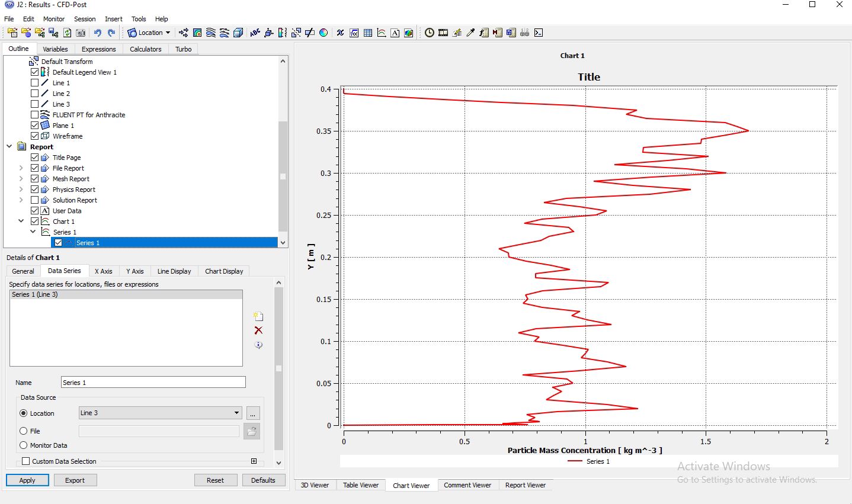This screenshot has height=504, width=852.
Task: Open the Line 3 location combo box
Action: click(160, 413)
